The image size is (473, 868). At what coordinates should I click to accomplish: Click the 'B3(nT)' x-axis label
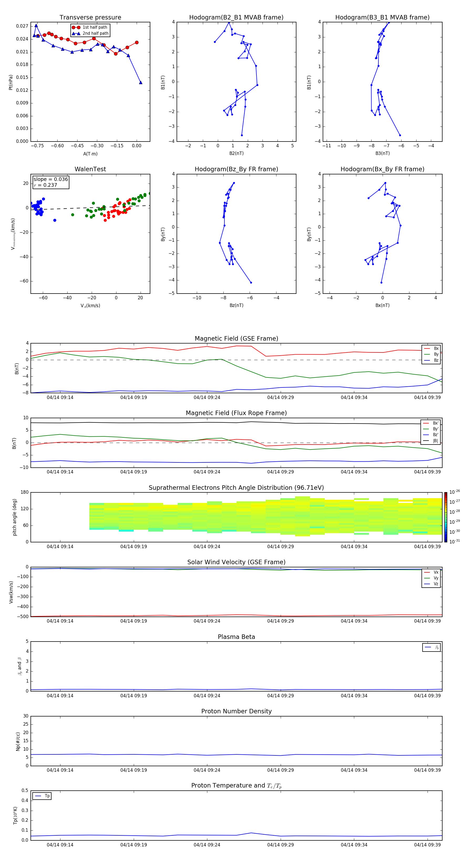[x=382, y=153]
